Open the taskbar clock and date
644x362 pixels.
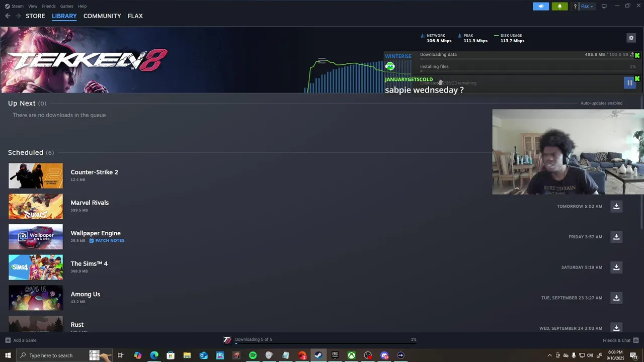(x=615, y=355)
